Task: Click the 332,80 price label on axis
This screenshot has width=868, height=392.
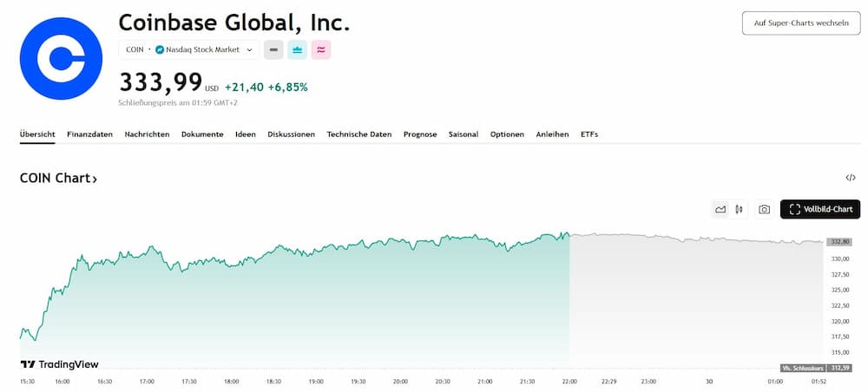Action: click(840, 242)
